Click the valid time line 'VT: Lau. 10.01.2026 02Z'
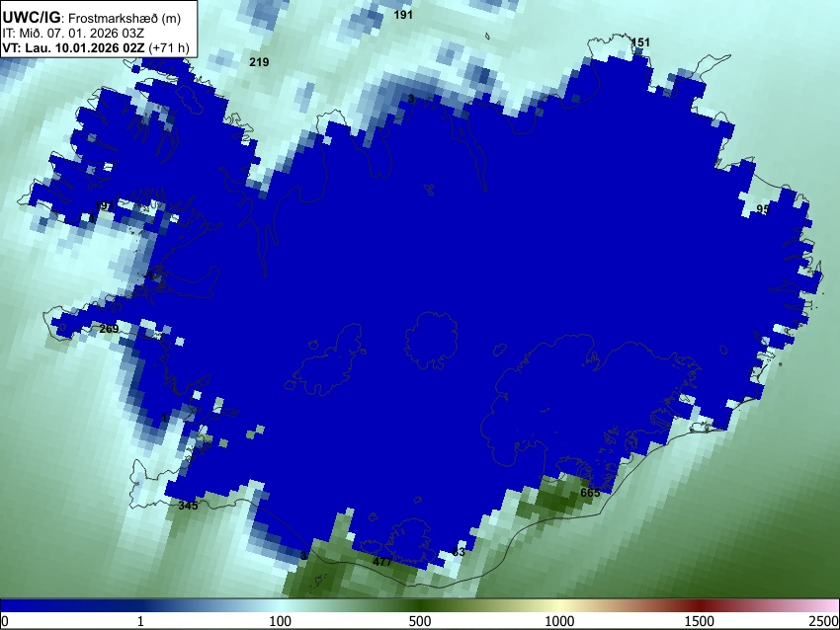The image size is (840, 630). pyautogui.click(x=73, y=47)
